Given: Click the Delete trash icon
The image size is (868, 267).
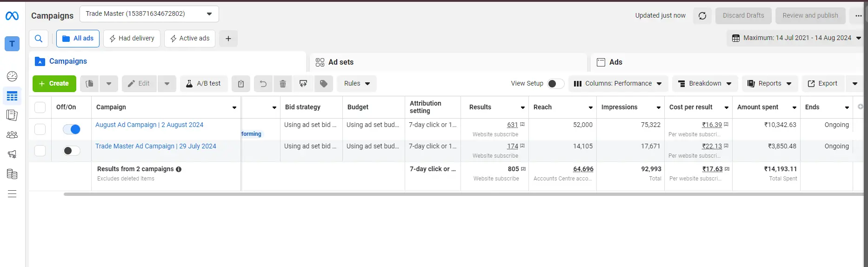Looking at the screenshot, I should point(283,84).
